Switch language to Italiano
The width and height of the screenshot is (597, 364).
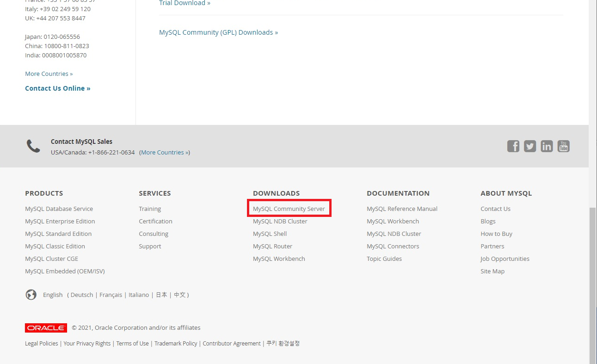139,295
